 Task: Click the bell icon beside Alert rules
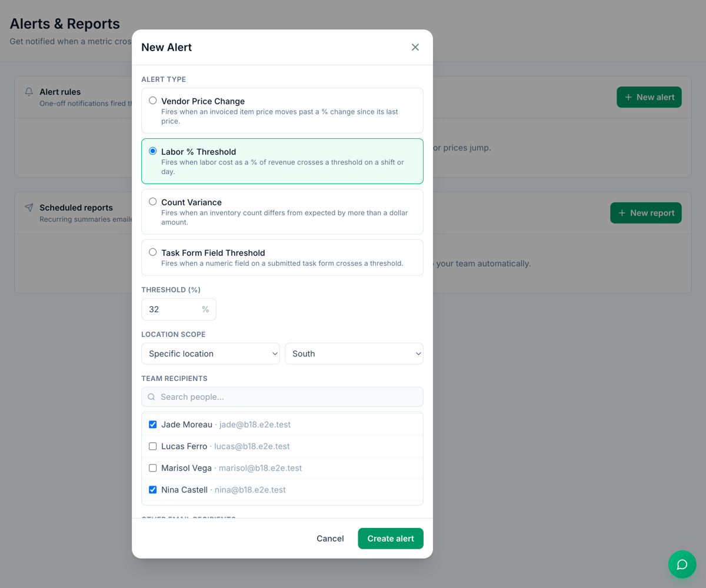[29, 92]
